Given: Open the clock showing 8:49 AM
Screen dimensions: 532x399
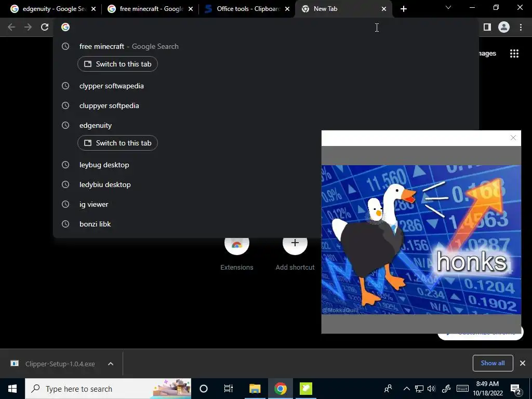Looking at the screenshot, I should coord(488,389).
